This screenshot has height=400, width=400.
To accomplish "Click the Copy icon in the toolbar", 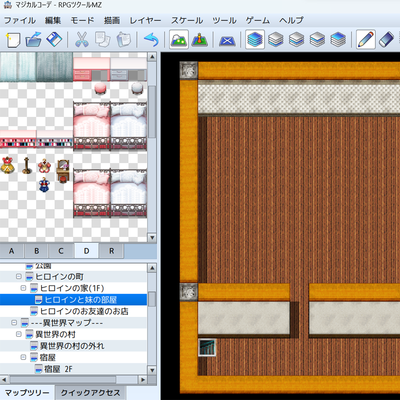I will pyautogui.click(x=102, y=40).
